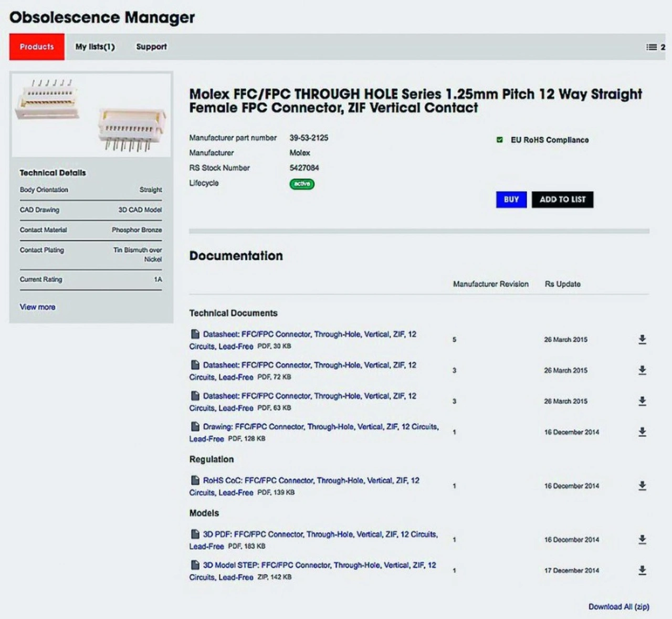Select manufacturer part number 39-53-2125
The height and width of the screenshot is (619, 672).
pyautogui.click(x=309, y=138)
